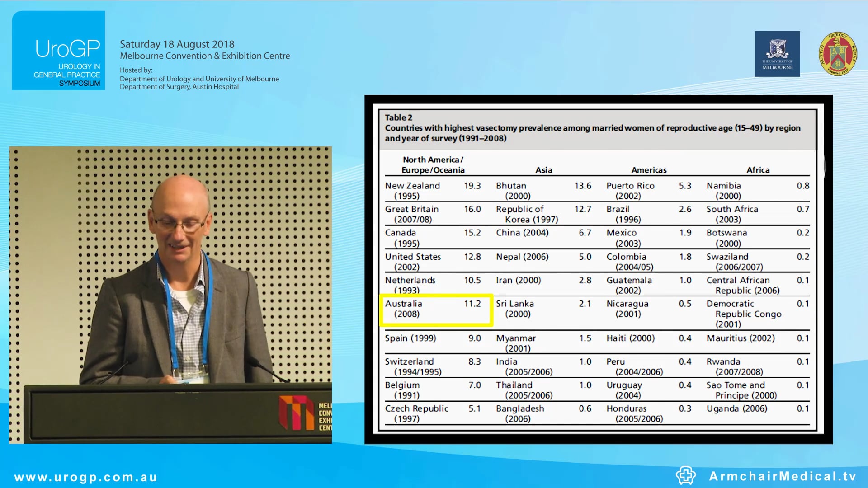
Task: Select the speaker video thumbnail
Action: point(170,295)
